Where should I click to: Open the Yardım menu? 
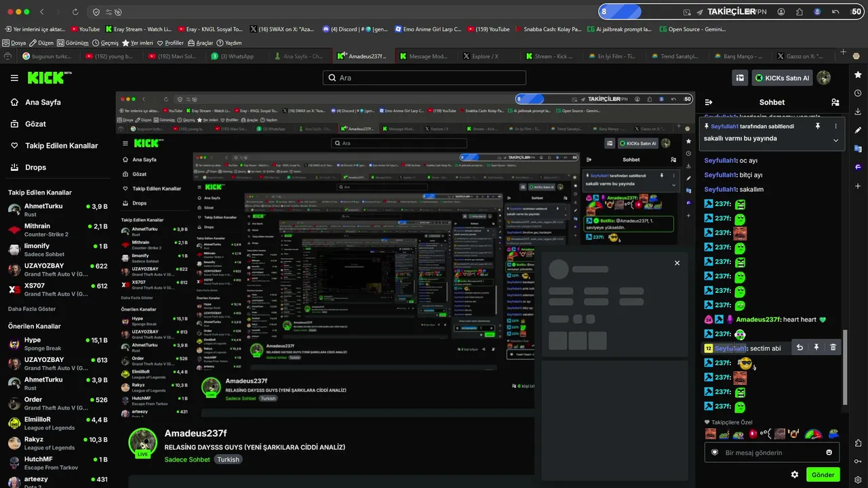229,43
